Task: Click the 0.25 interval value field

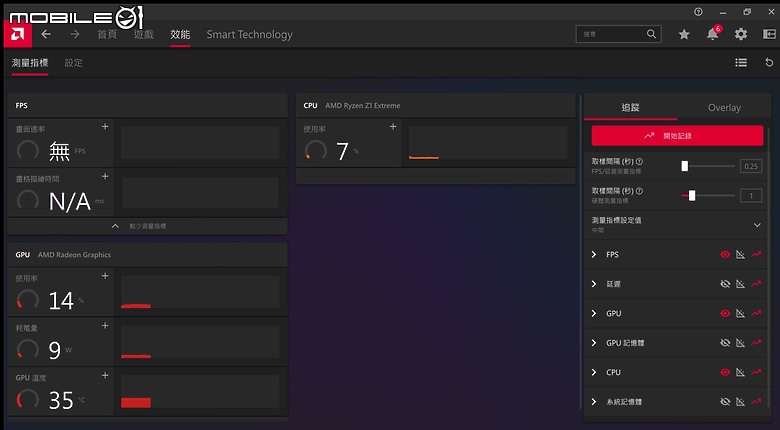Action: tap(751, 166)
